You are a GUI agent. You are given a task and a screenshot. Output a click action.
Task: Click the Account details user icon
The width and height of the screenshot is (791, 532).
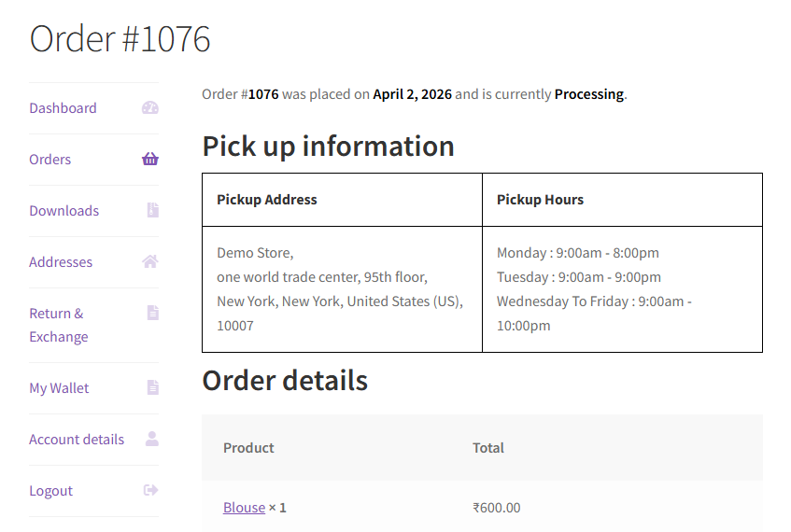click(152, 439)
